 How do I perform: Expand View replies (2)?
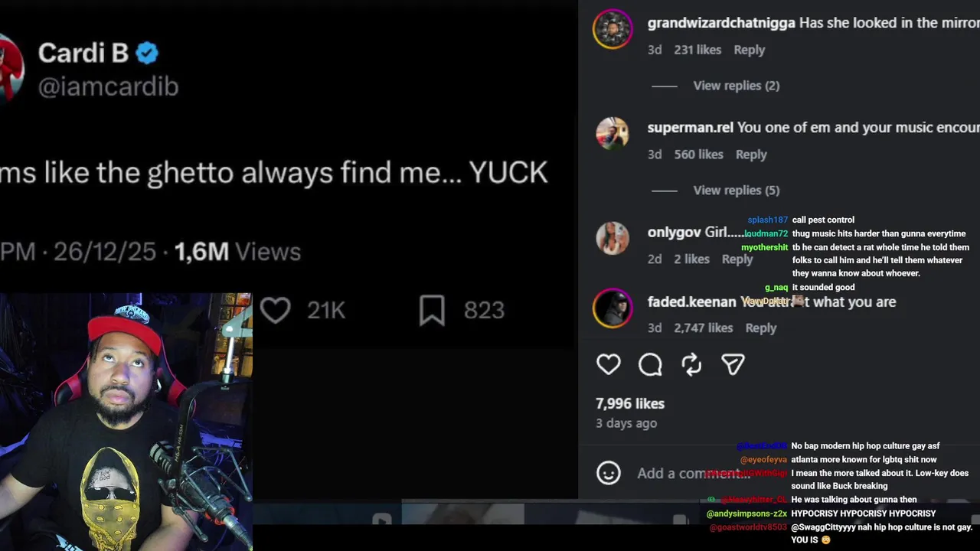pyautogui.click(x=736, y=86)
